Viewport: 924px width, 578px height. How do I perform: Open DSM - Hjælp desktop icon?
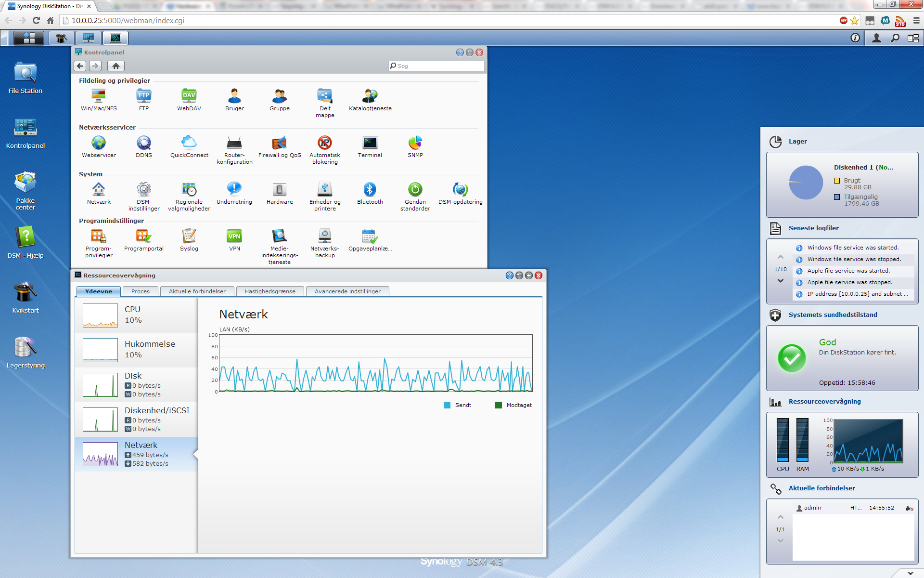[26, 242]
